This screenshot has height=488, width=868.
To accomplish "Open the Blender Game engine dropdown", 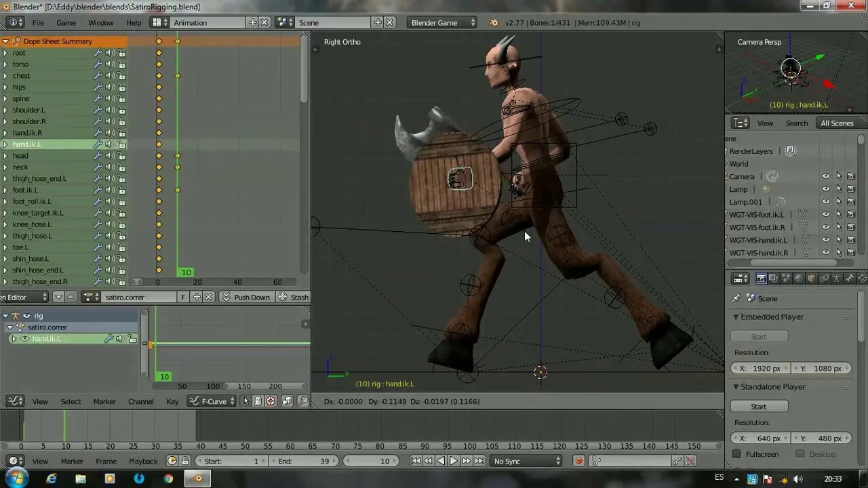I will 443,22.
